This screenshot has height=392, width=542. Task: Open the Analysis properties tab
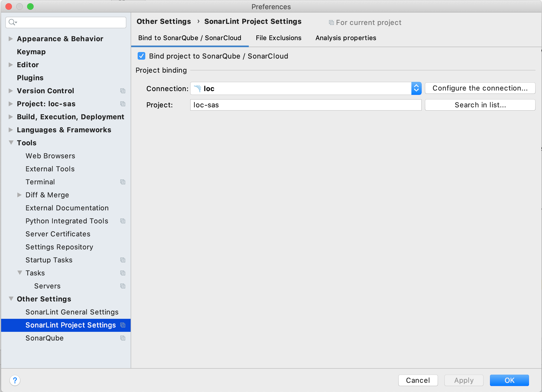(x=346, y=38)
